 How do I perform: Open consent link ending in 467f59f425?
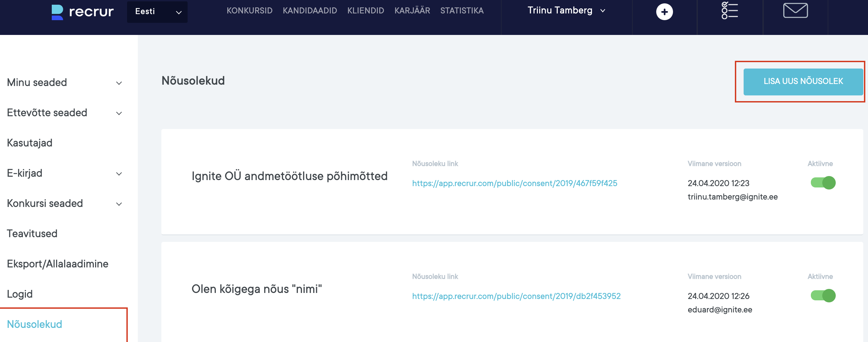[515, 183]
